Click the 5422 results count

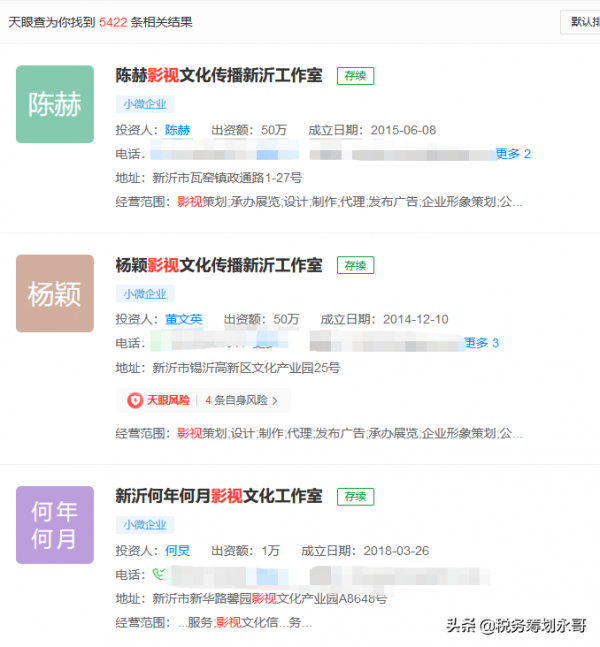(113, 22)
